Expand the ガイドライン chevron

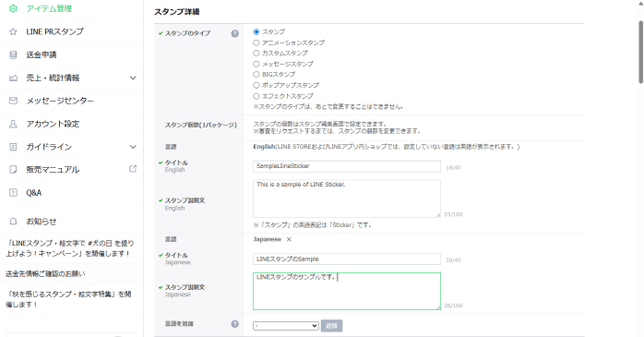133,147
